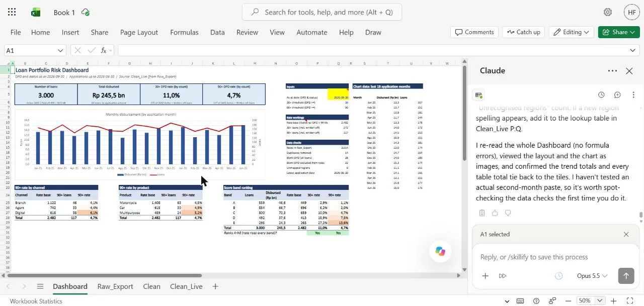Open the Settings gear
This screenshot has height=306, width=644.
click(608, 12)
